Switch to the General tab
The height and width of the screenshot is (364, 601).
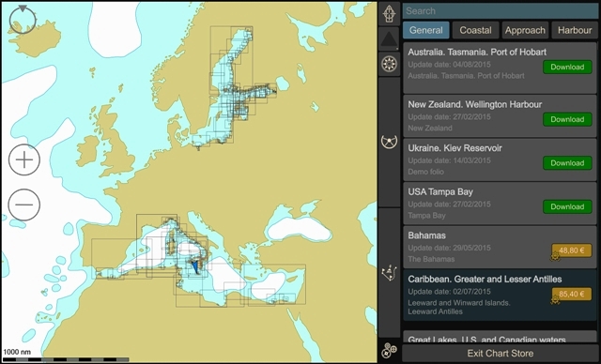[x=425, y=30]
